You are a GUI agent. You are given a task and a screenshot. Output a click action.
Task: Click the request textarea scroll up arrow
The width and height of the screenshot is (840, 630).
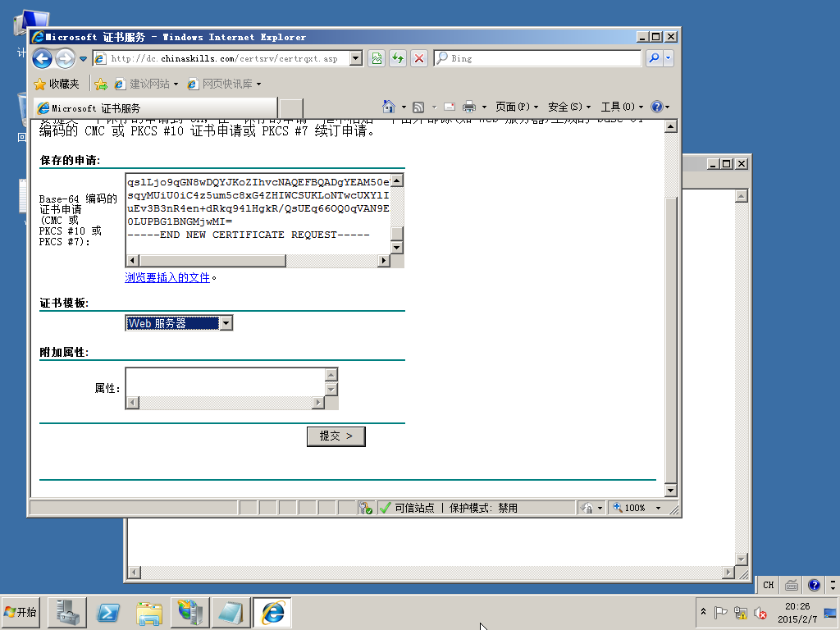tap(397, 180)
